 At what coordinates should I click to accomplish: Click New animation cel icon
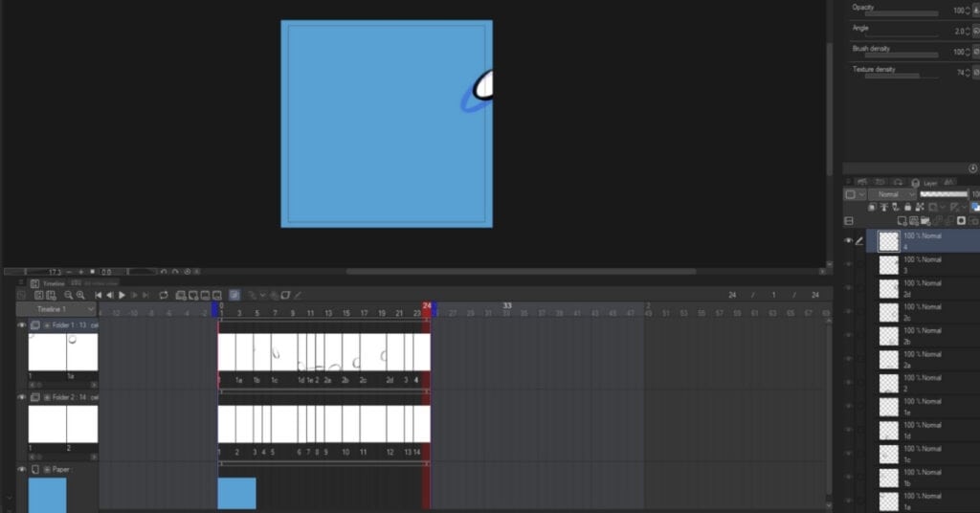193,295
